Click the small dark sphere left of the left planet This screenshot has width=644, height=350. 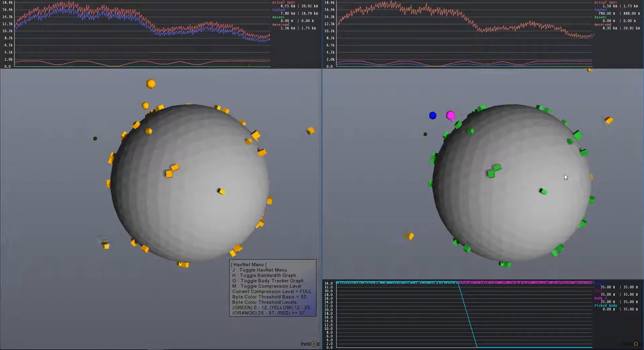(95, 138)
